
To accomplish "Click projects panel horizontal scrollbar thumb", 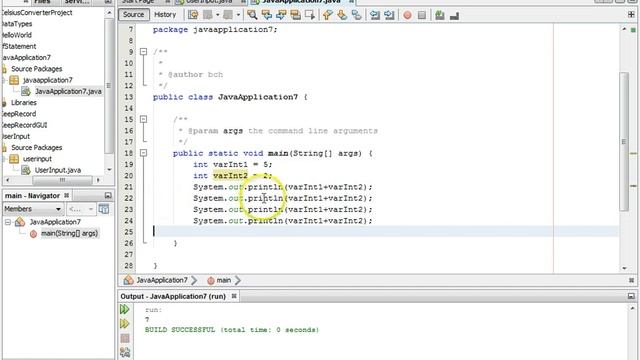I will click(62, 180).
